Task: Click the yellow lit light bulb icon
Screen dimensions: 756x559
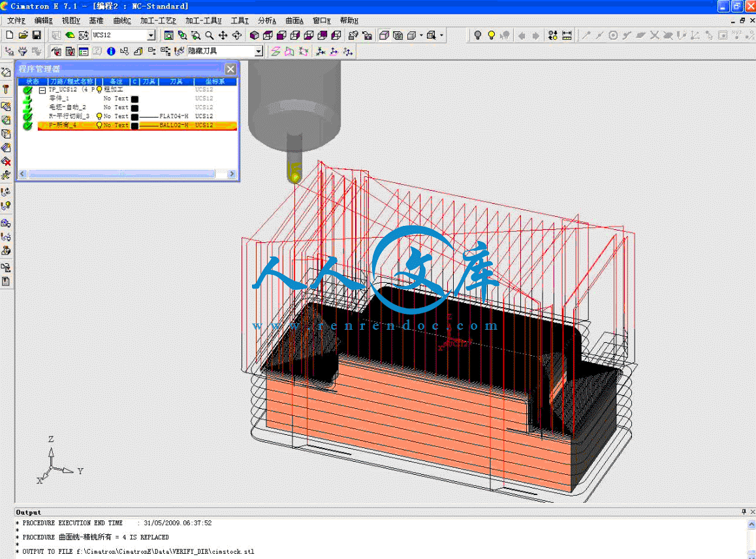Action: (492, 35)
